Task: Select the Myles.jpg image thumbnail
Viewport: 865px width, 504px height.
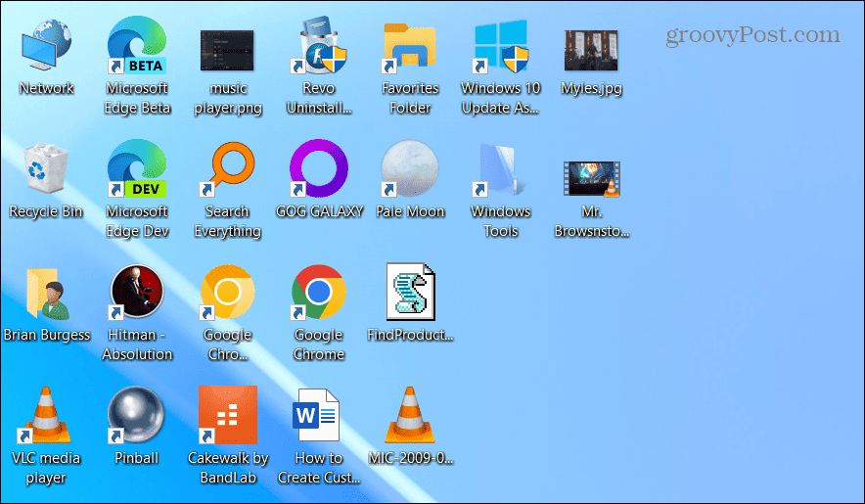Action: [x=591, y=49]
